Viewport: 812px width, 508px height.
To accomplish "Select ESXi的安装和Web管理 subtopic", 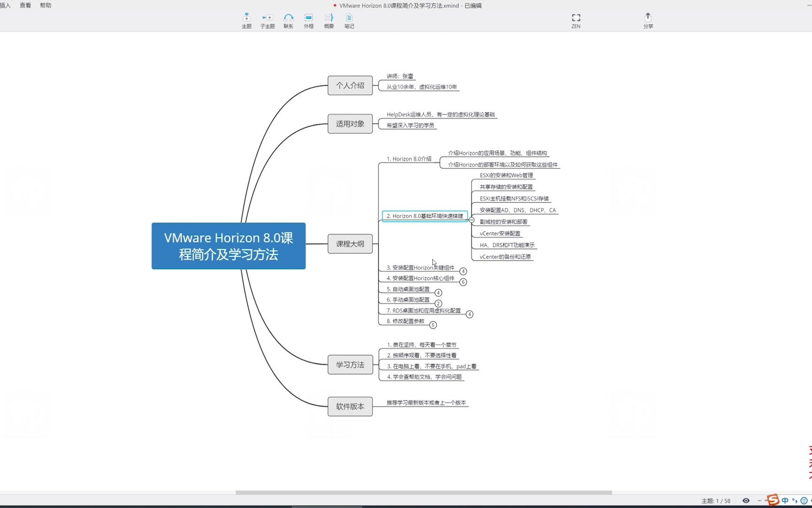I will coord(506,175).
